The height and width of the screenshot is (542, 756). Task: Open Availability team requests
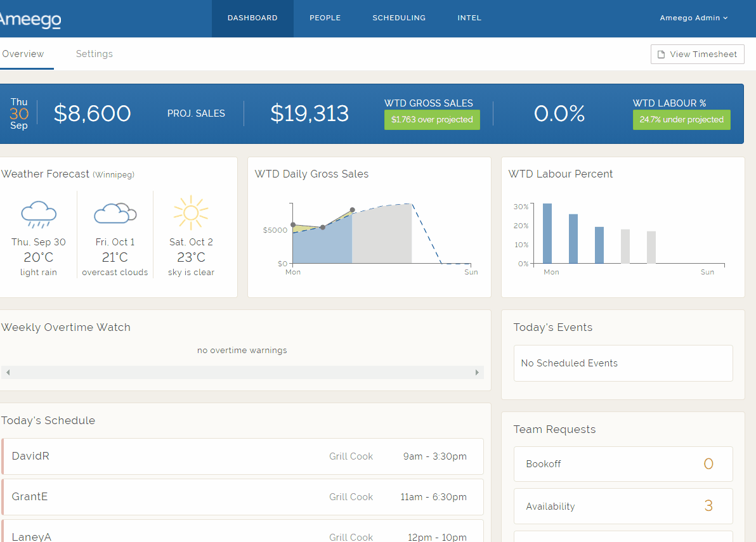pos(623,507)
